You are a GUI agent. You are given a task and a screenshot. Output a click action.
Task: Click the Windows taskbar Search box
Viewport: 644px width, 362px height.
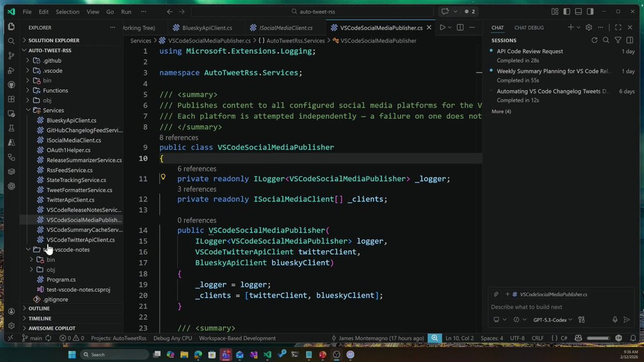tap(115, 354)
